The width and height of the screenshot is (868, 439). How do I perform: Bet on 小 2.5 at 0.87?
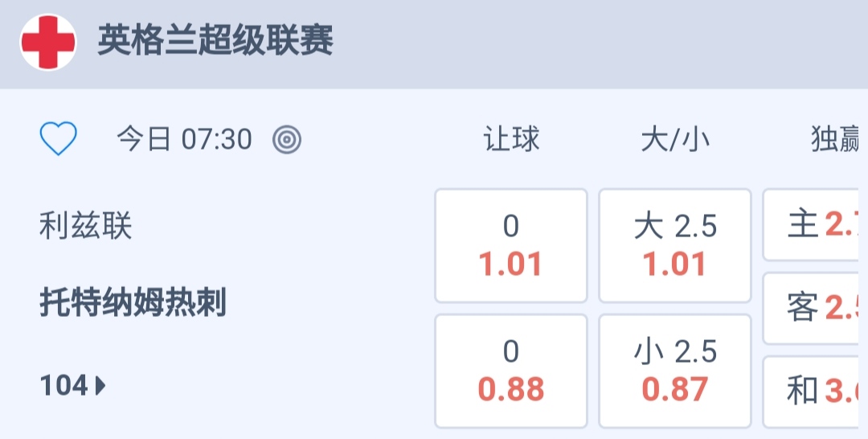click(675, 371)
